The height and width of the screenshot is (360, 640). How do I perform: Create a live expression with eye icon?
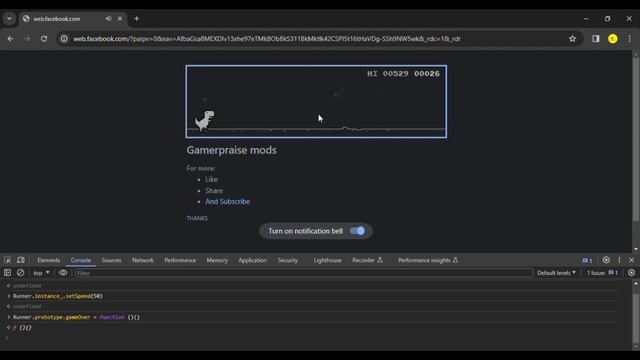click(63, 273)
